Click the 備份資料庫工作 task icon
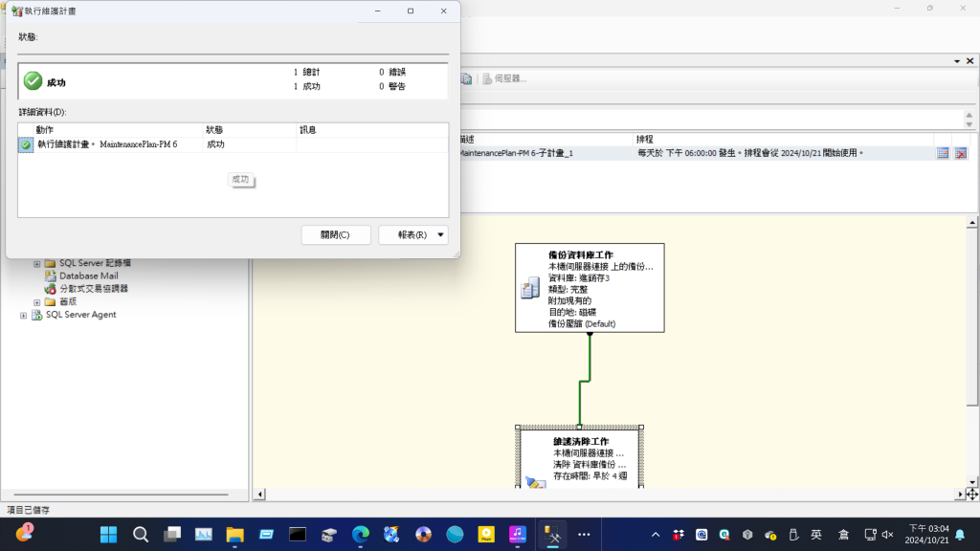The height and width of the screenshot is (551, 980). coord(529,288)
